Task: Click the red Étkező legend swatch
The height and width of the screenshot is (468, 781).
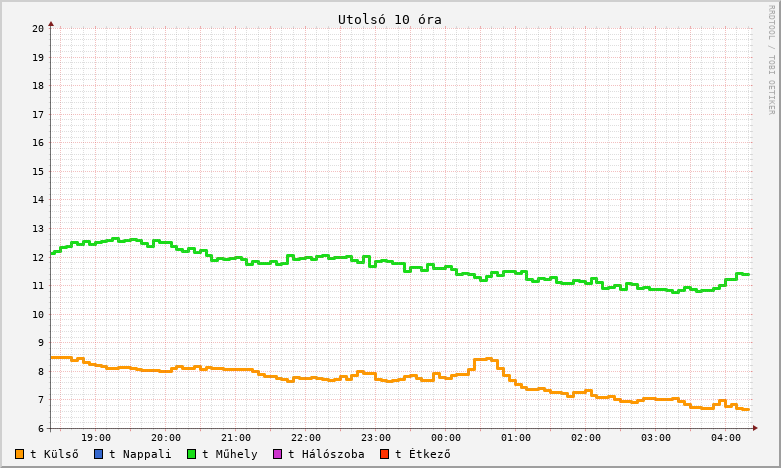Action: [384, 454]
